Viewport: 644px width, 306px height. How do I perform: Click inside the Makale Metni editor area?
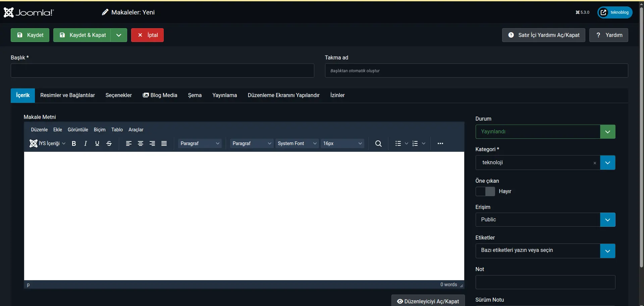(244, 216)
